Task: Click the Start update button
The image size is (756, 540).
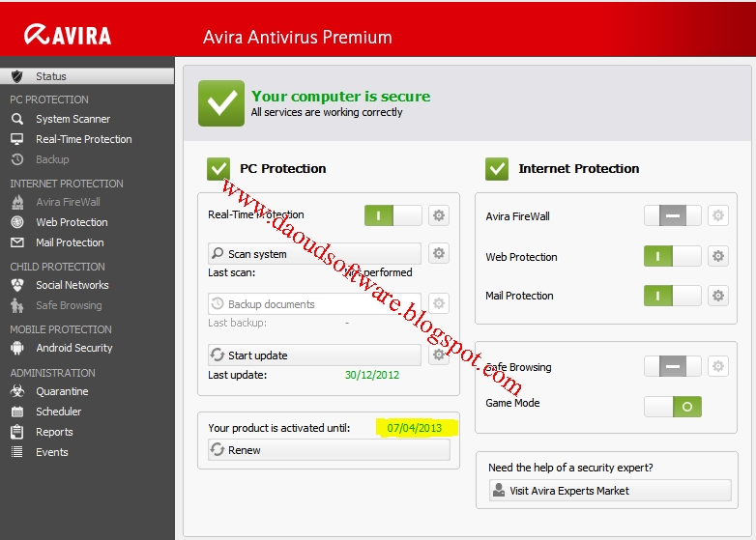Action: tap(314, 355)
